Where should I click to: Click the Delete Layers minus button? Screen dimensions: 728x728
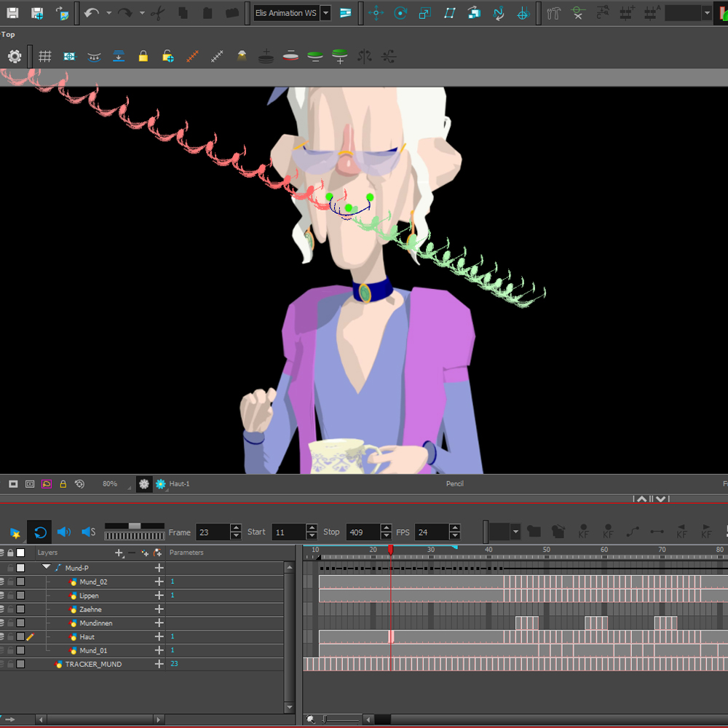pos(132,553)
